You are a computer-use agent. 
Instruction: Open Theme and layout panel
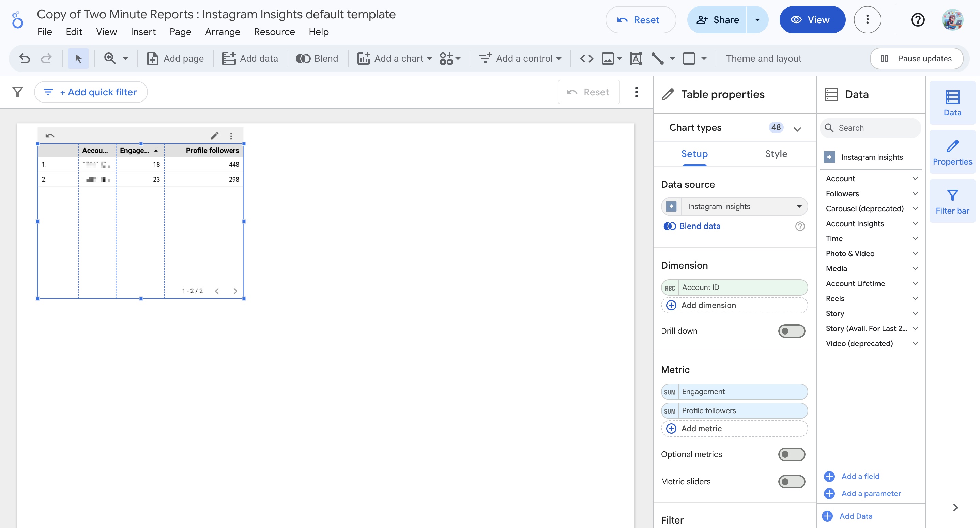point(763,58)
